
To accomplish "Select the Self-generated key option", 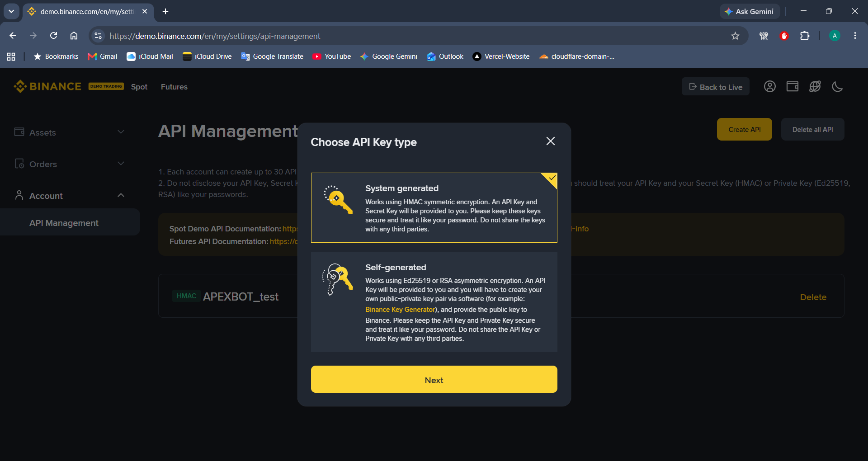I will pyautogui.click(x=434, y=302).
